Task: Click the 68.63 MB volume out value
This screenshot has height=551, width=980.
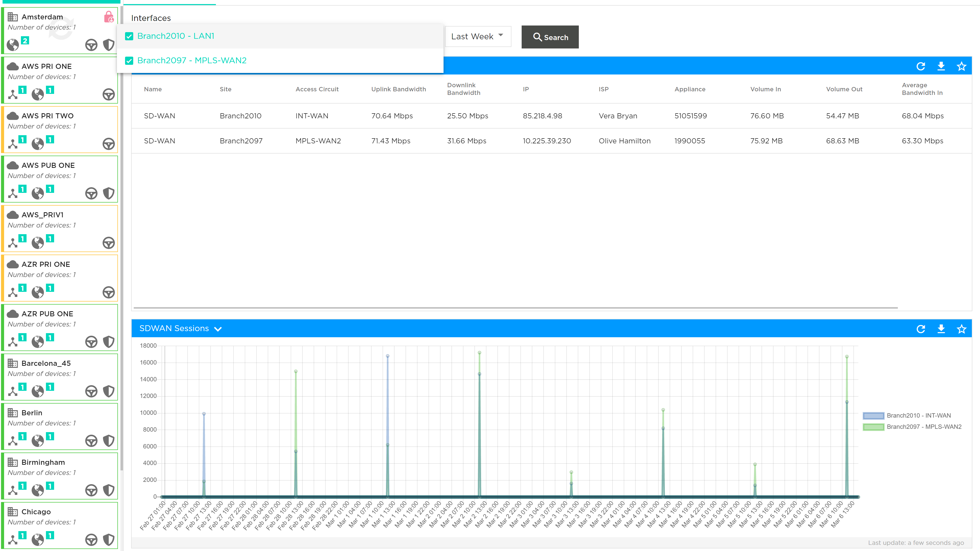Action: coord(843,141)
